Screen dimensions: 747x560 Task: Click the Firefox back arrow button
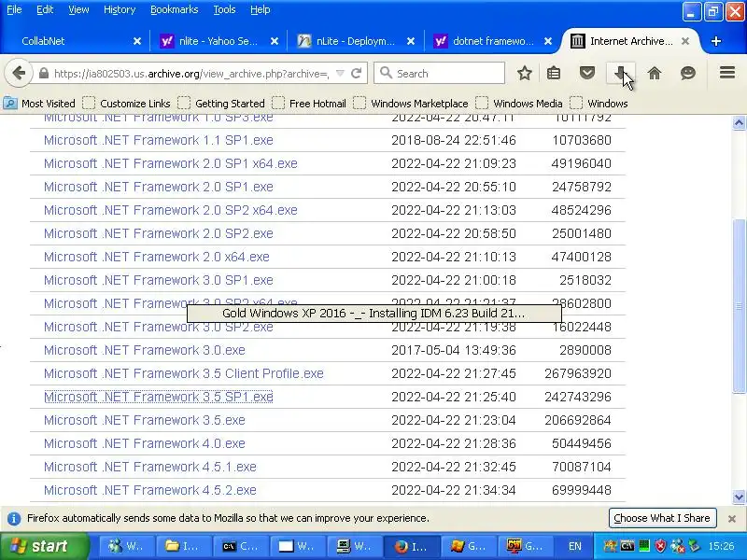(18, 74)
